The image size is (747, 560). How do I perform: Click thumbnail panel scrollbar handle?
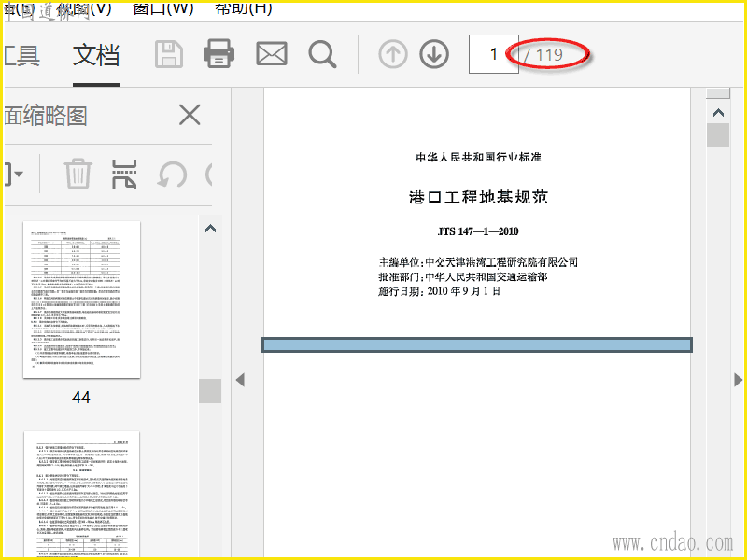pos(210,391)
